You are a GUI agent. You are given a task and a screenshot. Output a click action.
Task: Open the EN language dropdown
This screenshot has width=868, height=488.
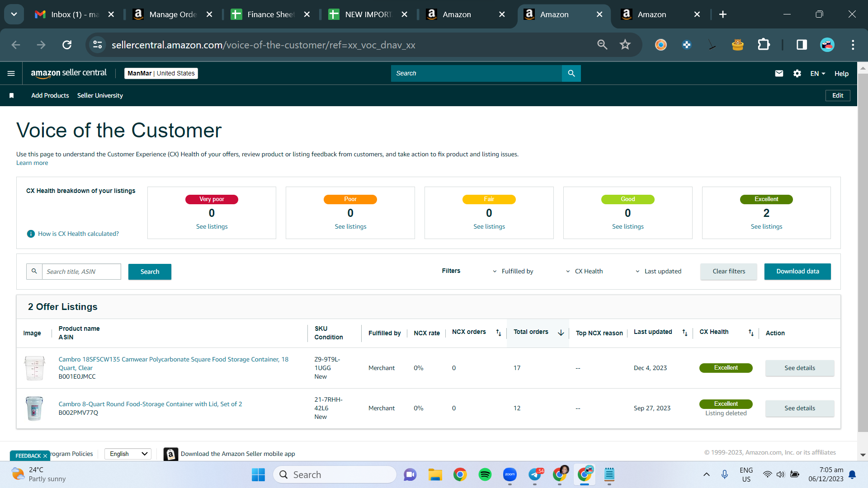click(x=818, y=73)
